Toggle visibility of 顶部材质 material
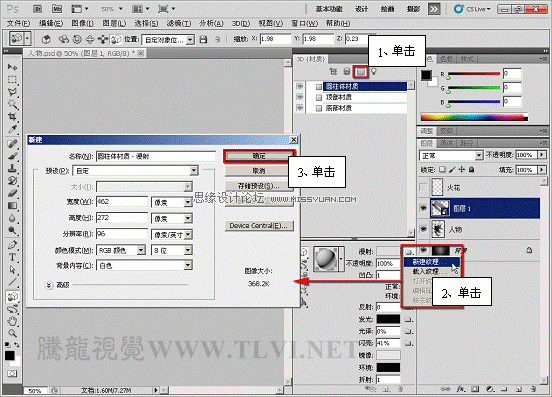Image resolution: width=552 pixels, height=397 pixels. [x=300, y=97]
